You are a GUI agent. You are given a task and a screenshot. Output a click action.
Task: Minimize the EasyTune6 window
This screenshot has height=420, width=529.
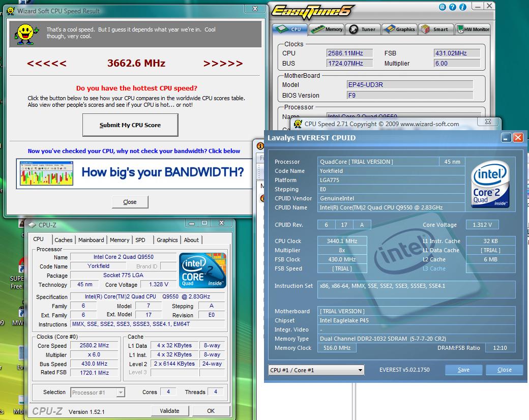click(478, 6)
